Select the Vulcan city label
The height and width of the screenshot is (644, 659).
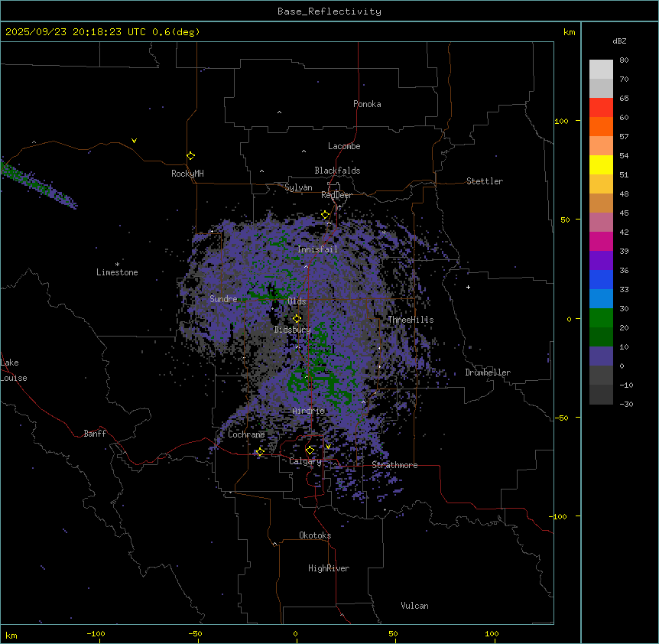[414, 606]
